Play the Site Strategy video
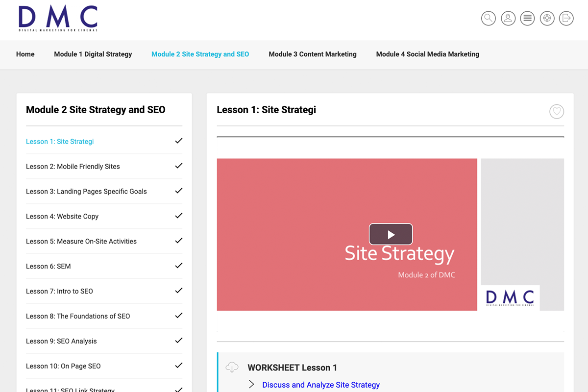This screenshot has width=588, height=392. point(391,234)
